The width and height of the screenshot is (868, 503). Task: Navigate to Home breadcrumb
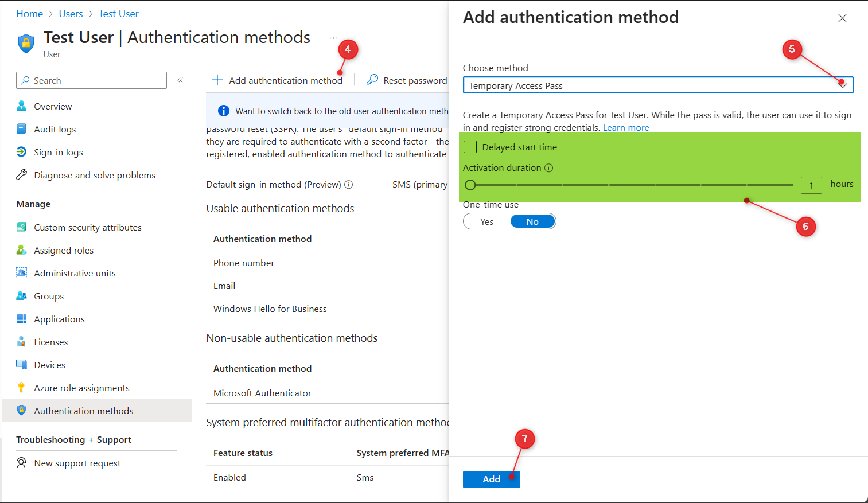[x=29, y=14]
